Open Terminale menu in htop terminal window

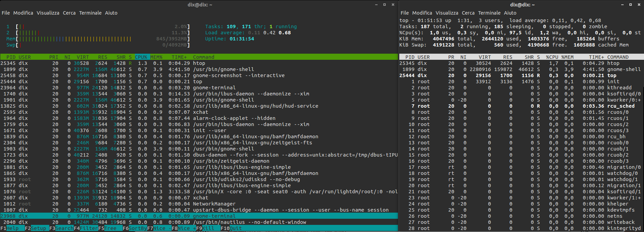pyautogui.click(x=90, y=13)
